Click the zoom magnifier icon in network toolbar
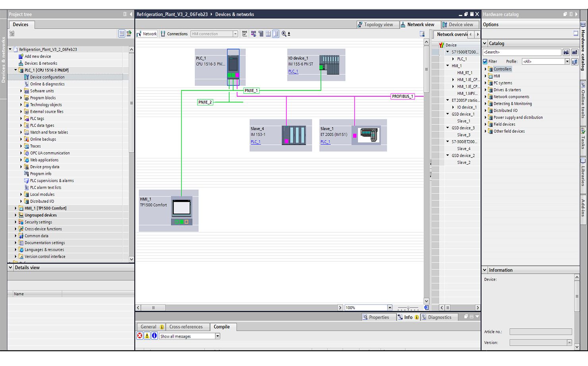 pyautogui.click(x=284, y=34)
